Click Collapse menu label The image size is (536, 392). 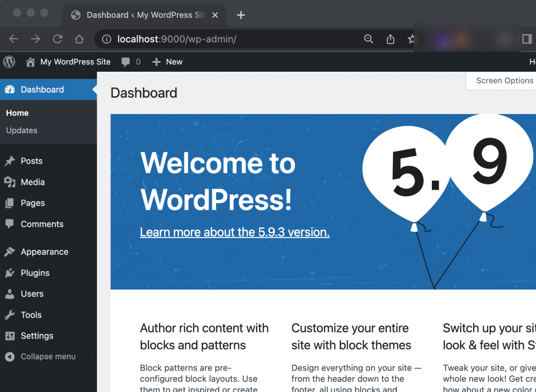click(48, 356)
